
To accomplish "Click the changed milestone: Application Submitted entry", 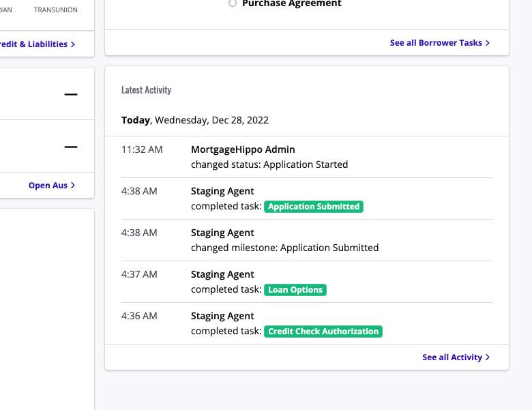I will (284, 248).
